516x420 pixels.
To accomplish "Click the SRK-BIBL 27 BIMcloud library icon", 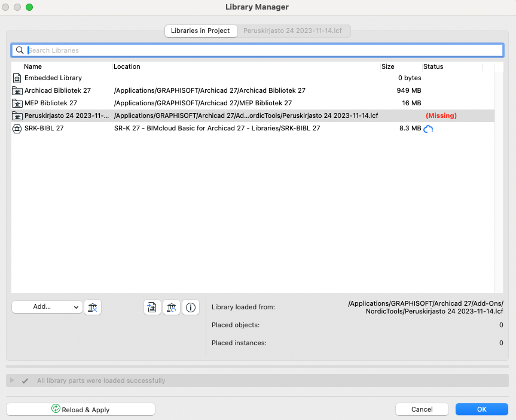I will click(x=17, y=129).
